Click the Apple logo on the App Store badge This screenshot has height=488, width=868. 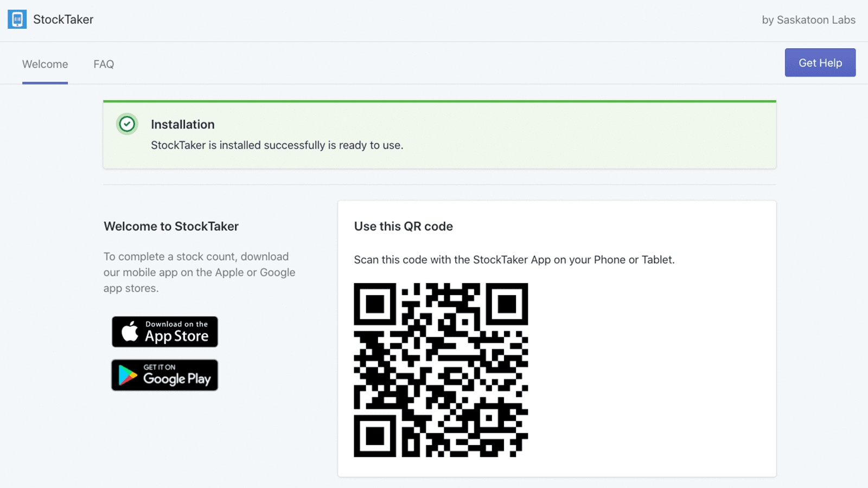click(x=129, y=331)
